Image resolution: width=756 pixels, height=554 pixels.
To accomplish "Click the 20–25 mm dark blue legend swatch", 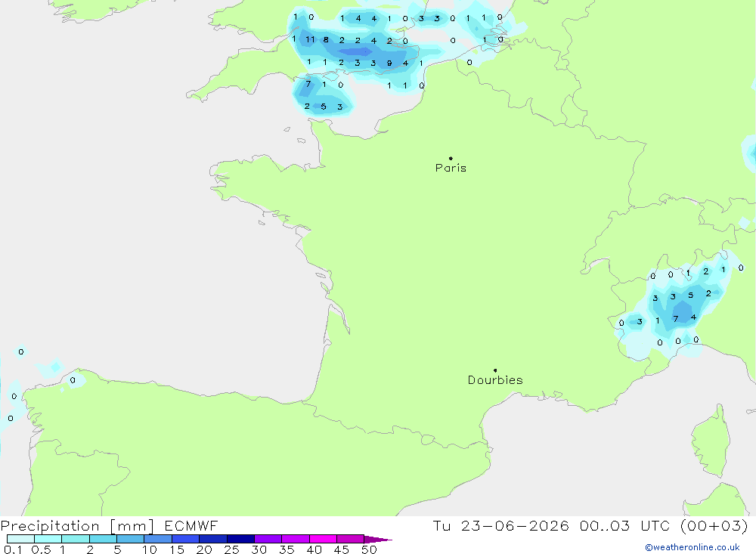I will pos(213,539).
